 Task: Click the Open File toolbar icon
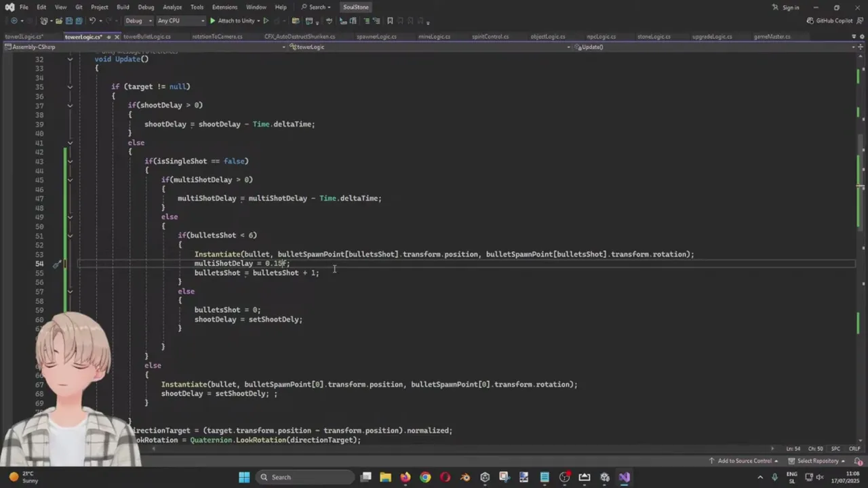pyautogui.click(x=59, y=21)
